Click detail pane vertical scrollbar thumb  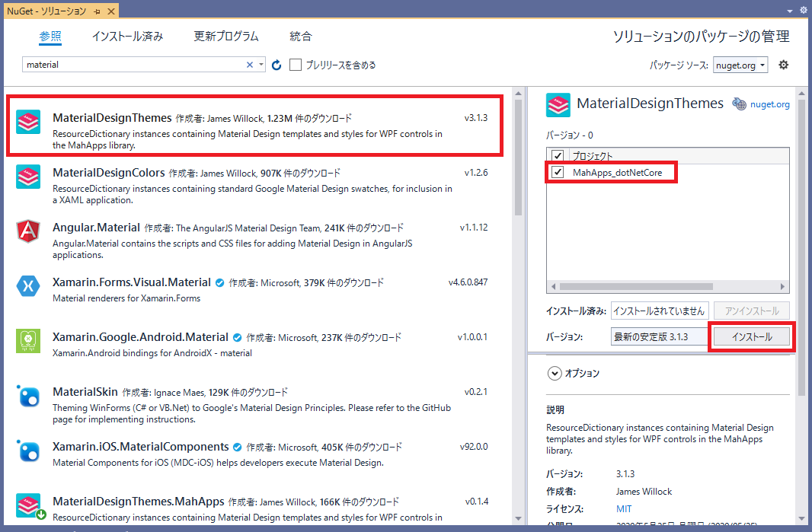point(801,247)
